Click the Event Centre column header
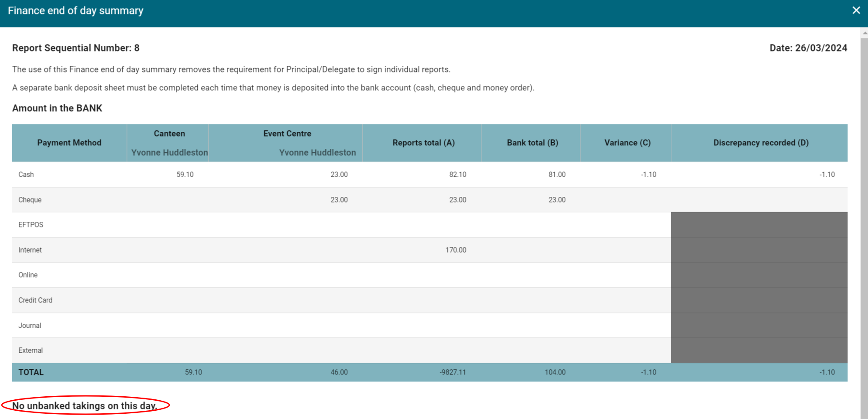The image size is (868, 419). [x=287, y=134]
